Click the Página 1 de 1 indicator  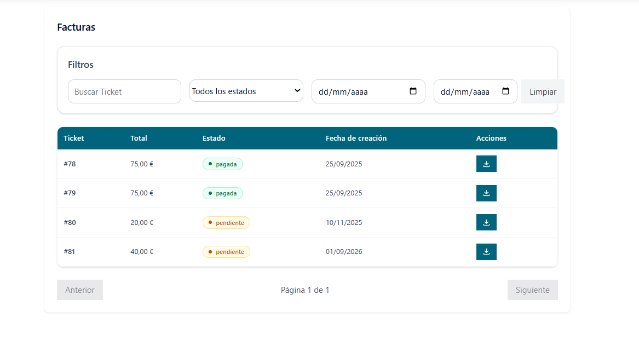(305, 290)
